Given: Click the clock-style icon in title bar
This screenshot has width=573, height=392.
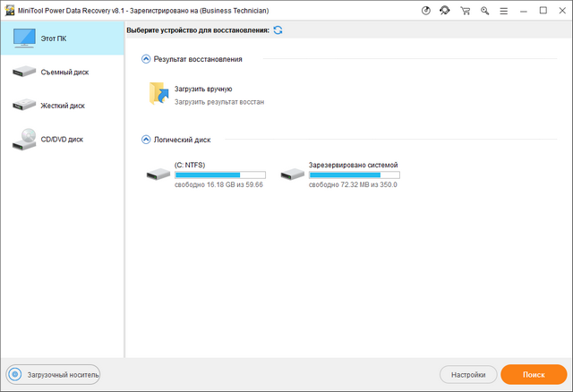Looking at the screenshot, I should pyautogui.click(x=426, y=11).
